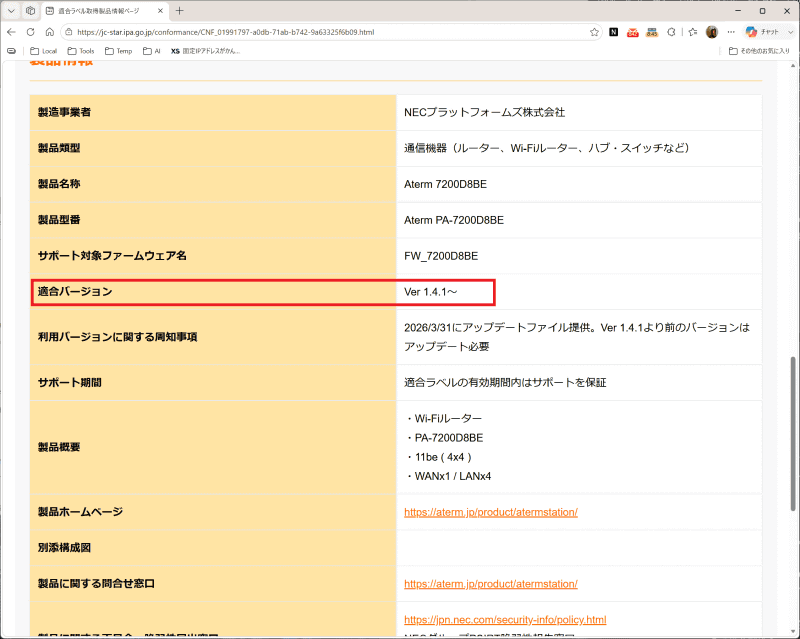Open the Tools bookmarks folder
This screenshot has height=639, width=800.
(x=81, y=51)
